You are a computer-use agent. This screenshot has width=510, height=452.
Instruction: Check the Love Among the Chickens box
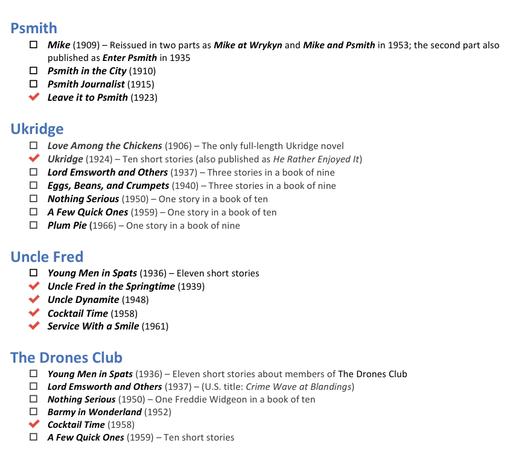(x=33, y=145)
